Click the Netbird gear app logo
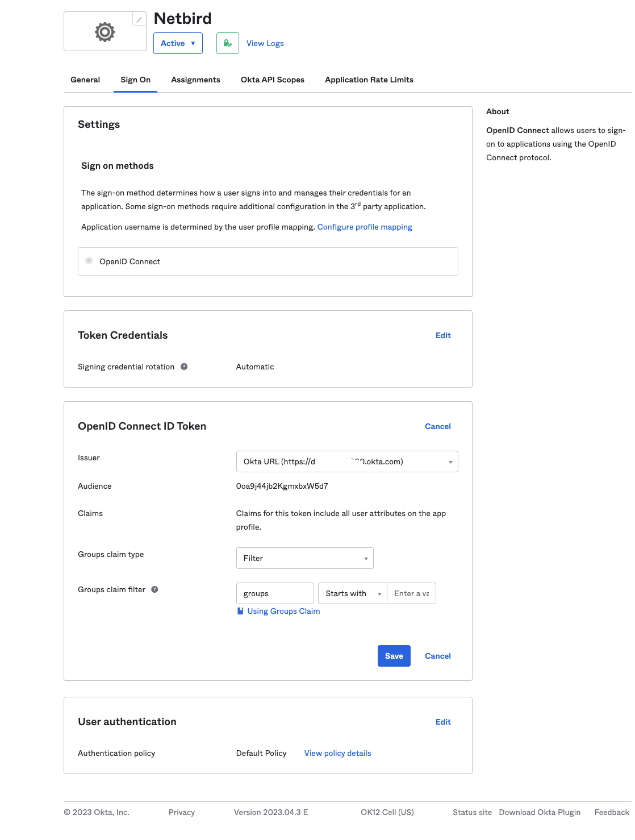This screenshot has width=635, height=840. 105,32
